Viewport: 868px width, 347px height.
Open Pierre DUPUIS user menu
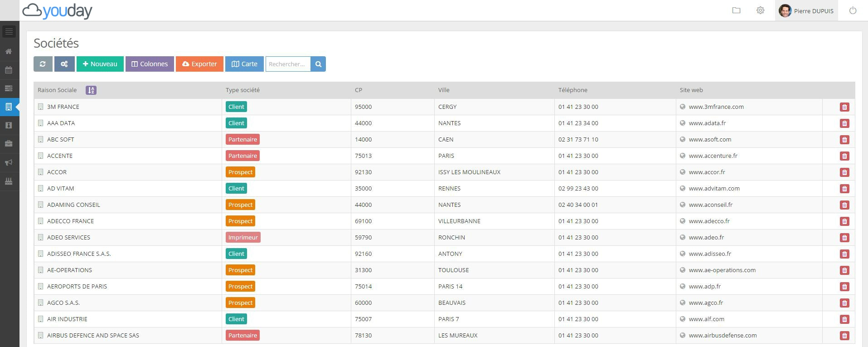tap(806, 10)
